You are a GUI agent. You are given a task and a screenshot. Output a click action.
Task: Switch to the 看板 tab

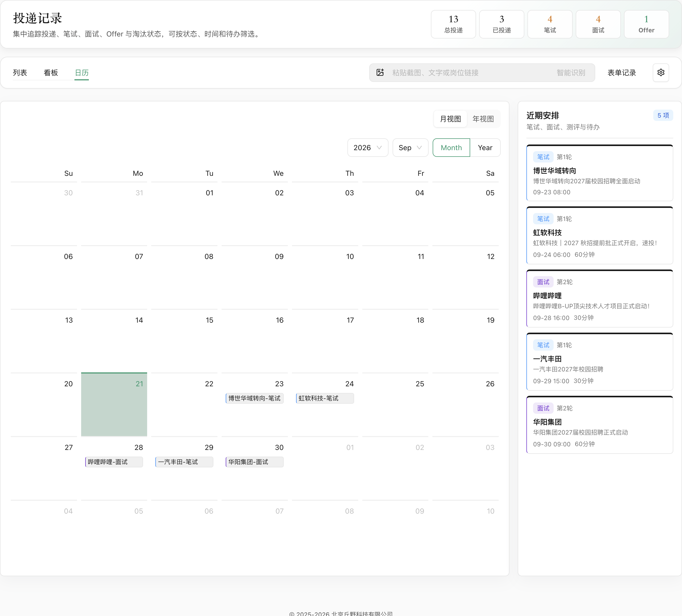pyautogui.click(x=51, y=72)
